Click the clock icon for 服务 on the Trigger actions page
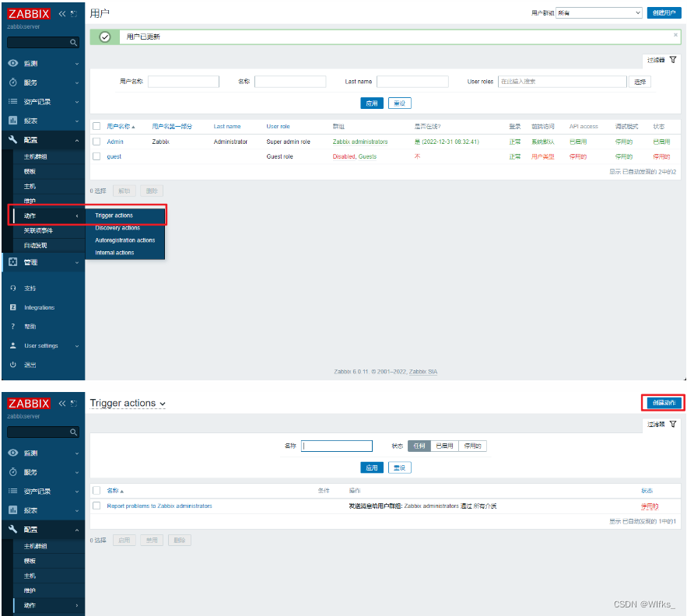This screenshot has width=687, height=616. [x=13, y=472]
